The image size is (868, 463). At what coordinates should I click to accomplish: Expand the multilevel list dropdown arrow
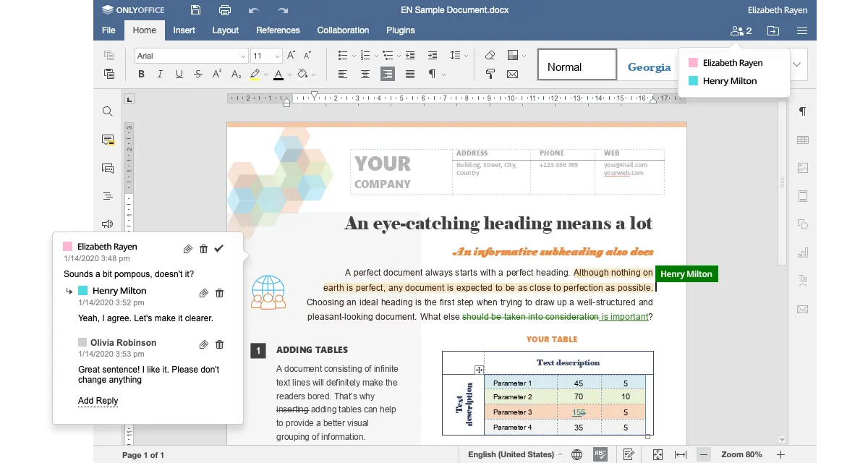399,56
